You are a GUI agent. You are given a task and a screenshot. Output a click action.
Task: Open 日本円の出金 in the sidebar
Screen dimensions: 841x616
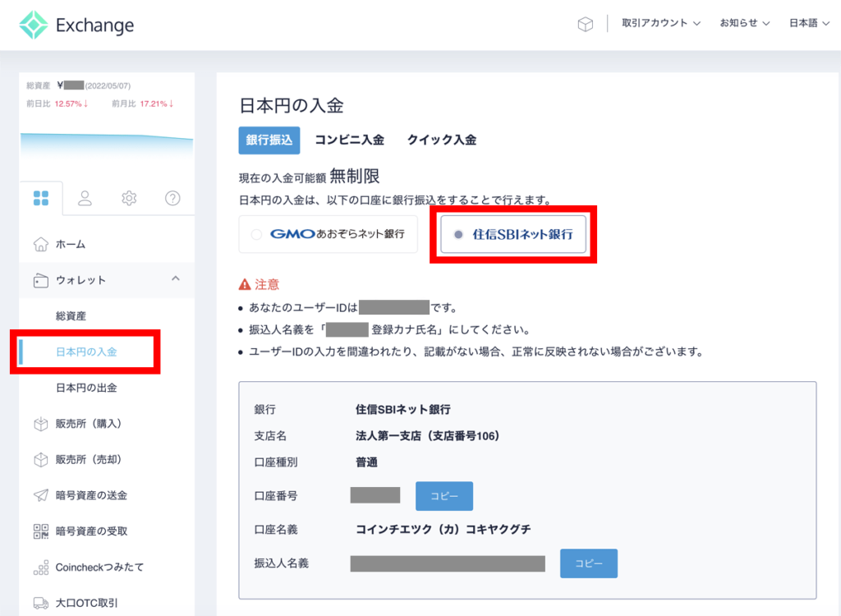[86, 388]
